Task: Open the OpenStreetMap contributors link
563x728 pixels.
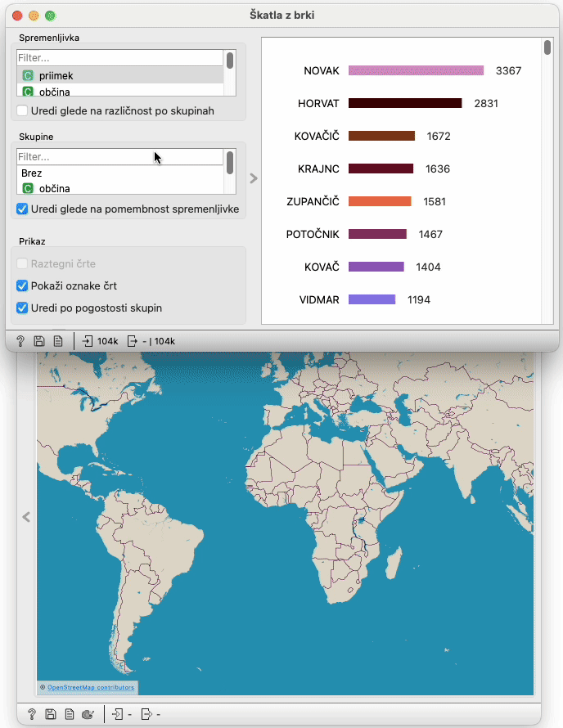Action: tap(91, 687)
